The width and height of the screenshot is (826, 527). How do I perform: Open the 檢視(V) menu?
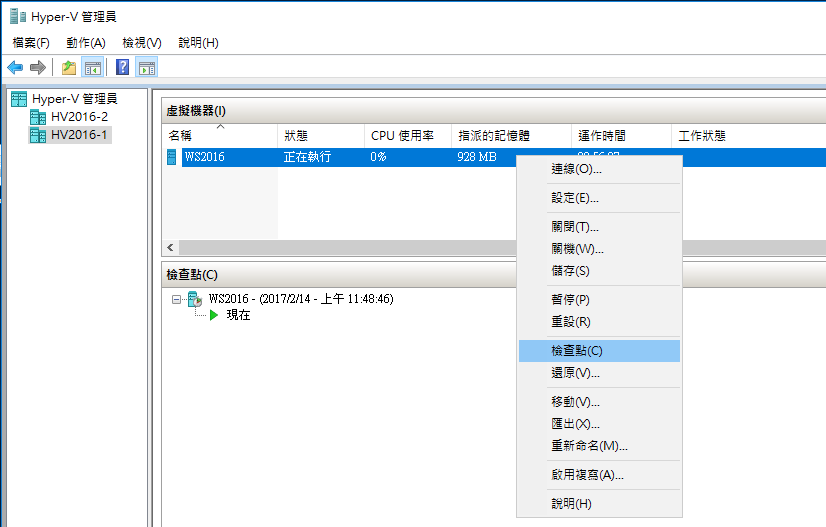point(142,43)
